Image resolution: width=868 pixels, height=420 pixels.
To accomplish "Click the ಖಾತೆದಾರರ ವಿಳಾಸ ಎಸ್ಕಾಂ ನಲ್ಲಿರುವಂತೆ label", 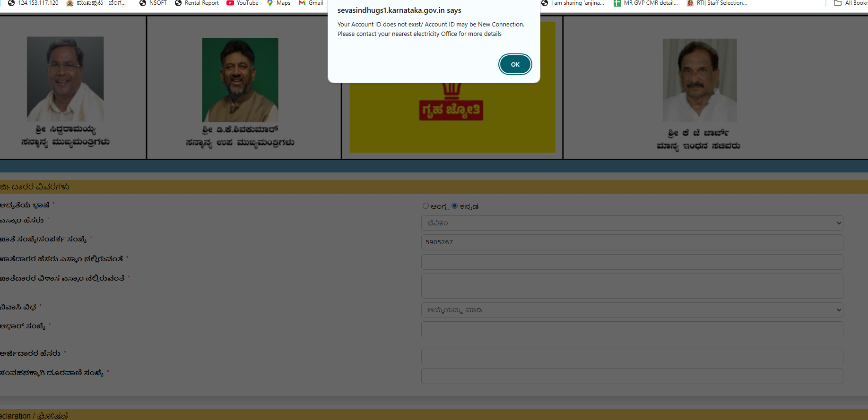I will [62, 278].
